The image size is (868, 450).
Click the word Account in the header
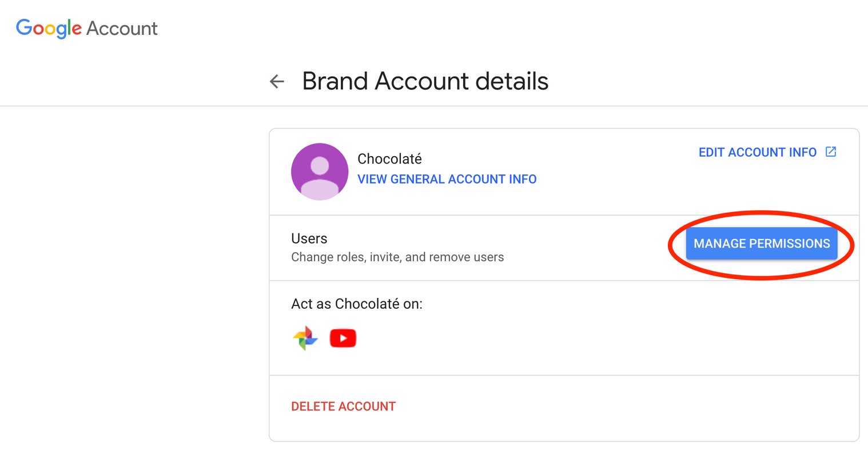click(x=122, y=29)
